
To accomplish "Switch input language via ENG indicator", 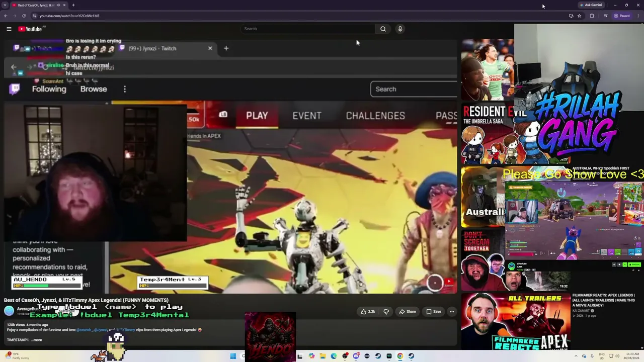I will coord(601,356).
